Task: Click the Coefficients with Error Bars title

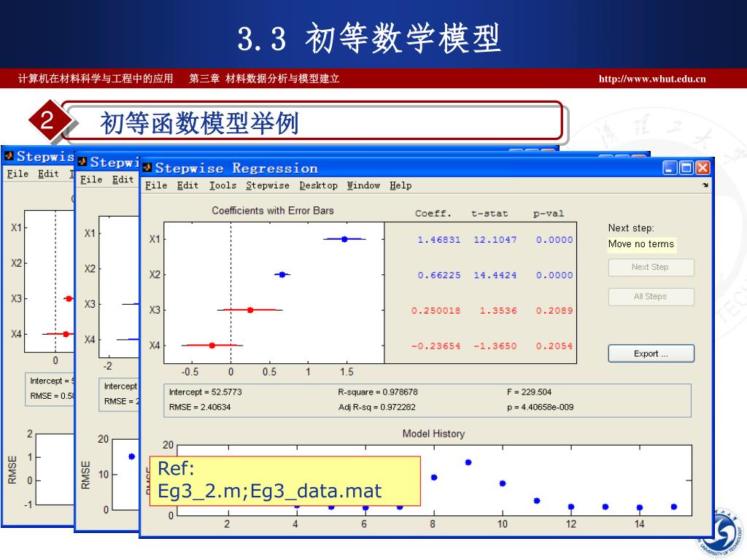Action: pos(273,211)
